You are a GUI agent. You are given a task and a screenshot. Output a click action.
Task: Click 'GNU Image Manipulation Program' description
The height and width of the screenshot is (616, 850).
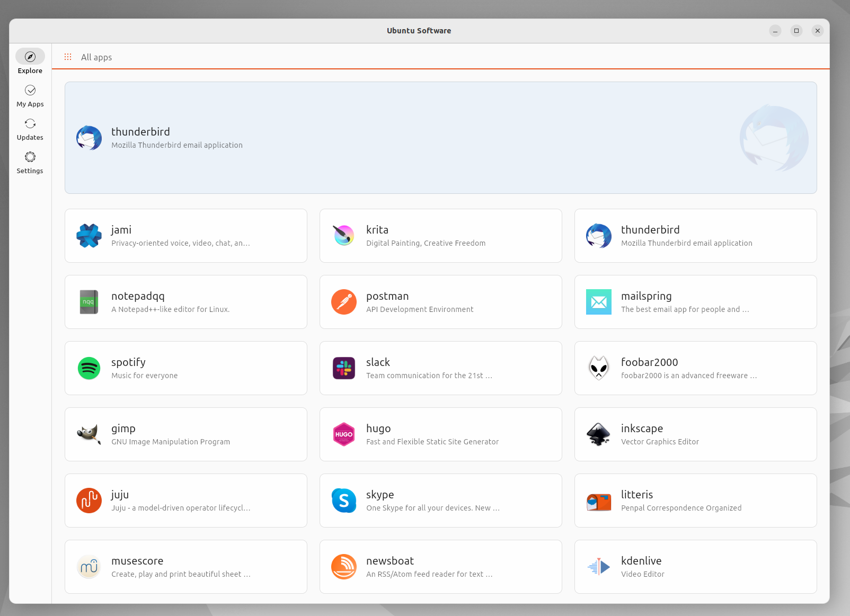point(171,442)
